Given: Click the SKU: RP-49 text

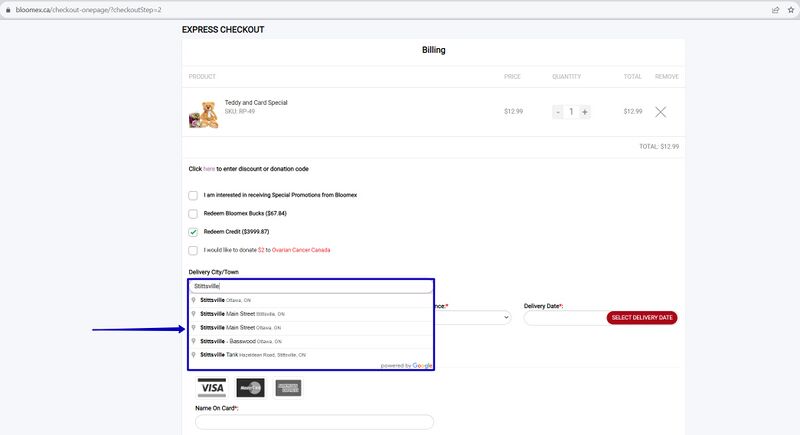Looking at the screenshot, I should coord(240,111).
